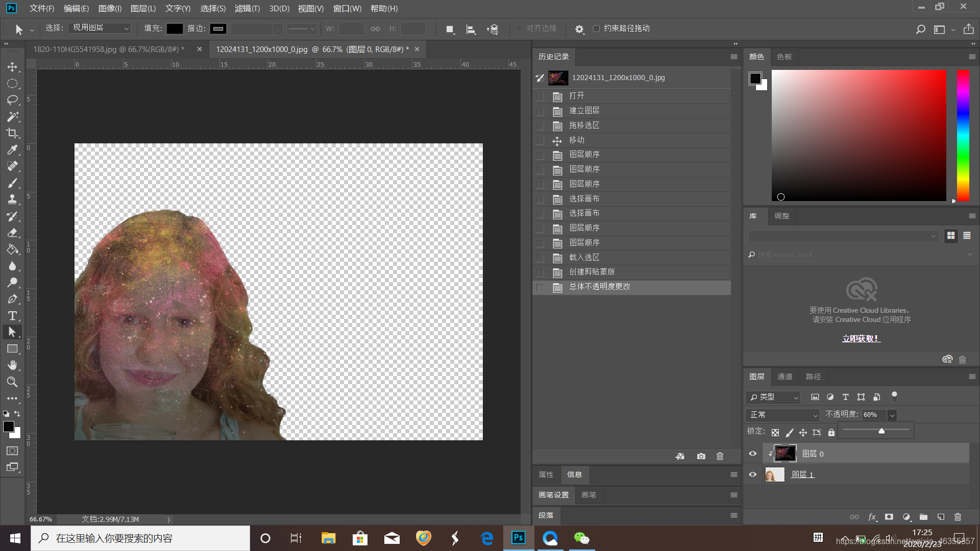This screenshot has width=980, height=551.
Task: Open the 滤镜(T) menu
Action: 247,8
